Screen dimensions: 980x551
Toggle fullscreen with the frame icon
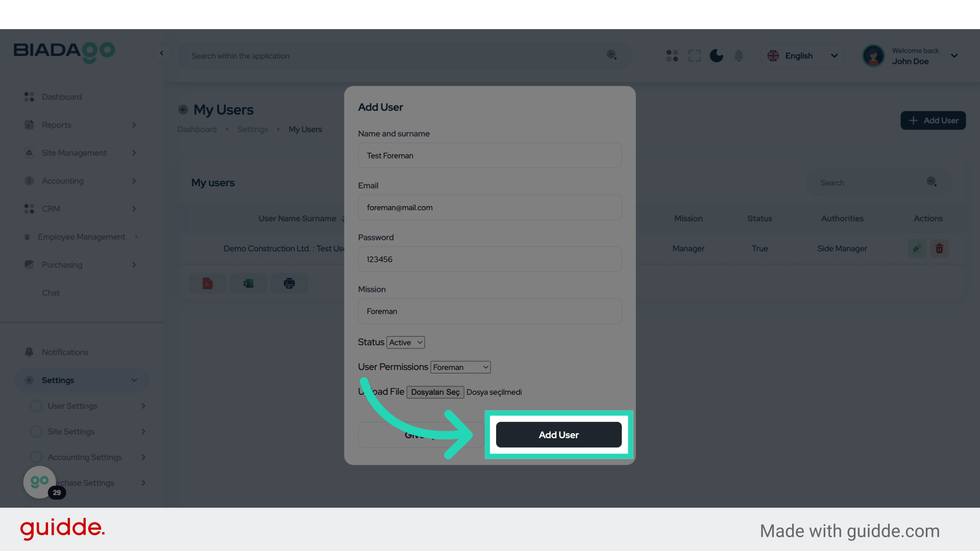click(x=694, y=56)
